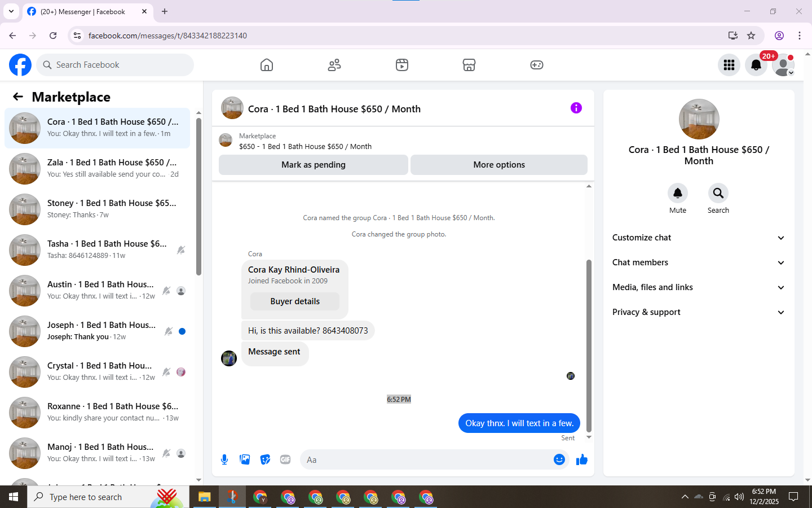Choose a sticker icon in composer

pos(265,459)
